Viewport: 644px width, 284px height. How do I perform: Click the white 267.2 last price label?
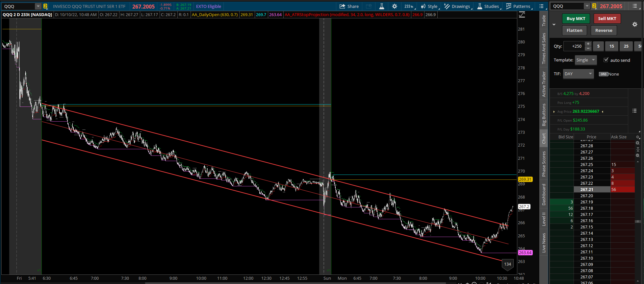(x=524, y=207)
